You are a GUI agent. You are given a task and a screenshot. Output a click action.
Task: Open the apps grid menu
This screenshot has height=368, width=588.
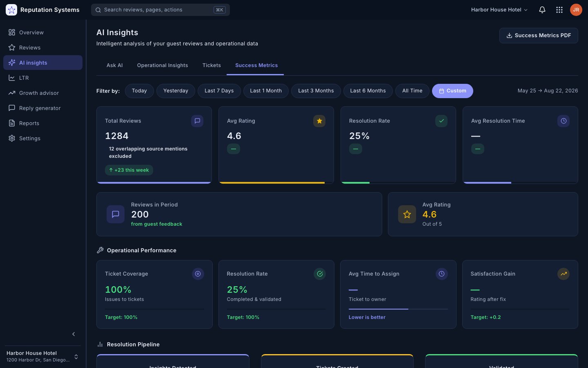[559, 10]
